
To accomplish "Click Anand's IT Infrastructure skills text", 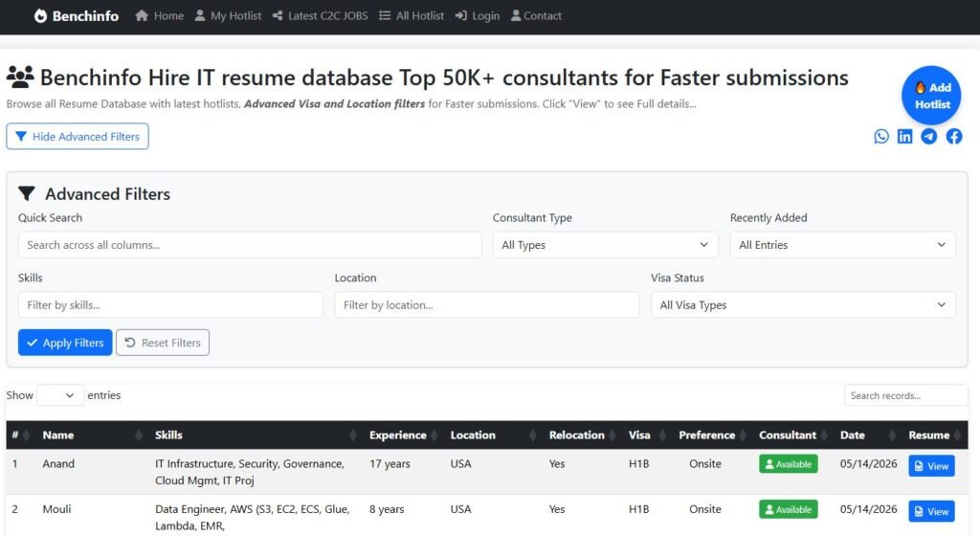I will (x=250, y=472).
